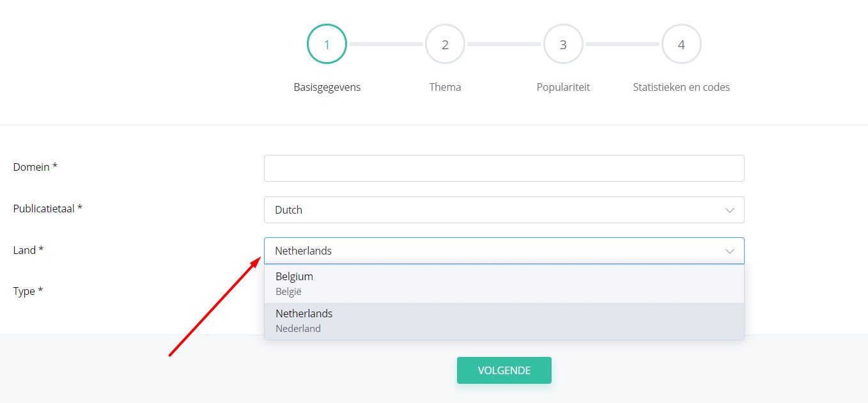This screenshot has height=403, width=868.
Task: Click the "Domein *" field label
Action: pyautogui.click(x=35, y=167)
